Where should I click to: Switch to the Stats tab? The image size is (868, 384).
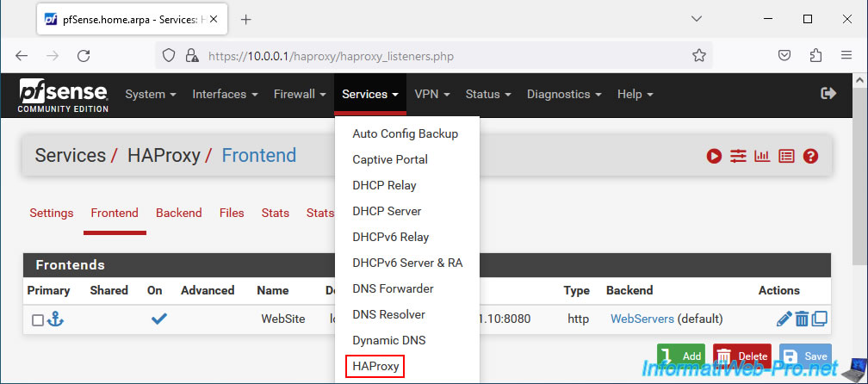[276, 213]
